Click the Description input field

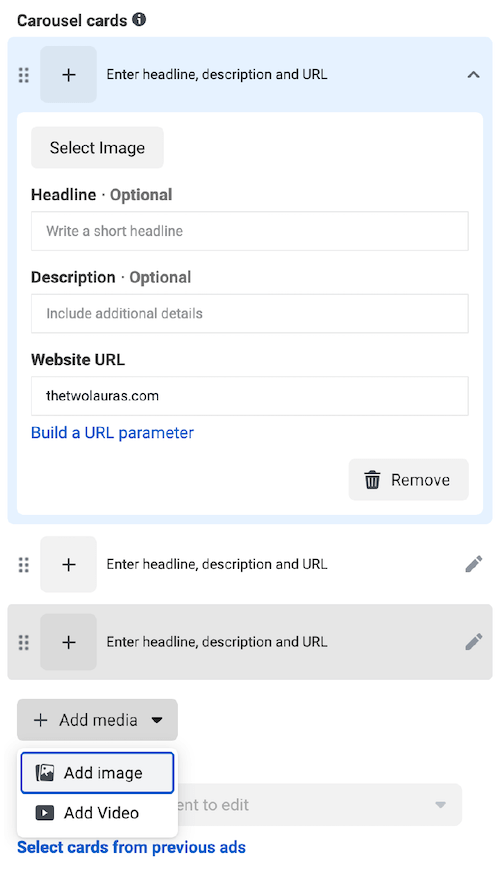click(x=250, y=314)
